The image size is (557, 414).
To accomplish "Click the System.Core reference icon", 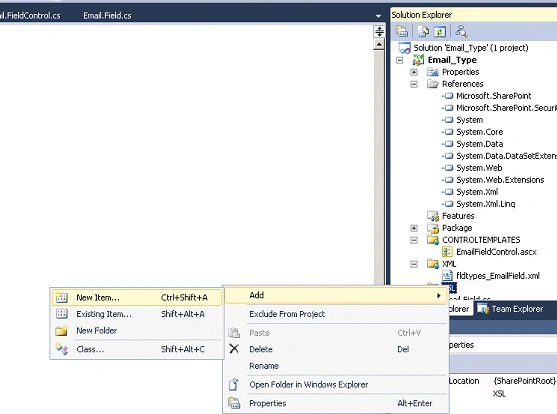I will (x=448, y=132).
